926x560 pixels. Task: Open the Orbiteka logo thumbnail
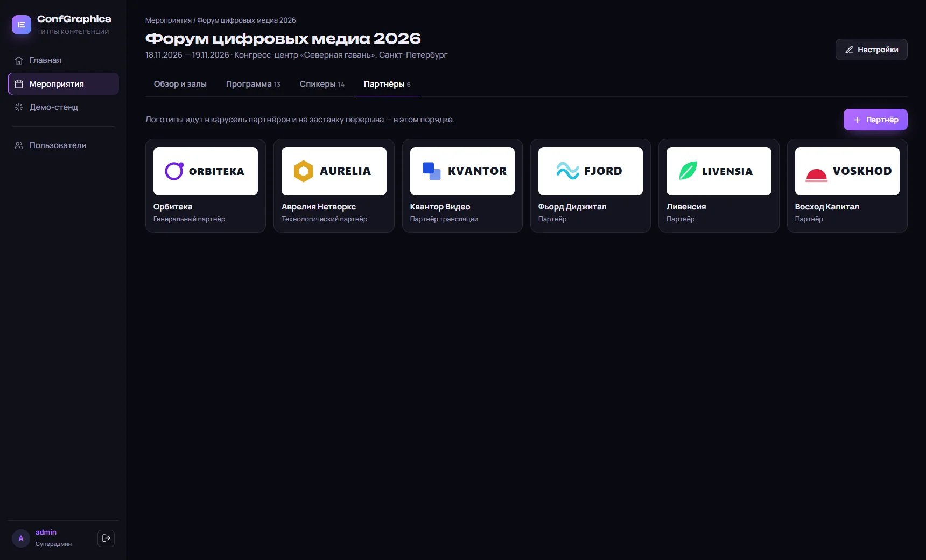pos(206,171)
